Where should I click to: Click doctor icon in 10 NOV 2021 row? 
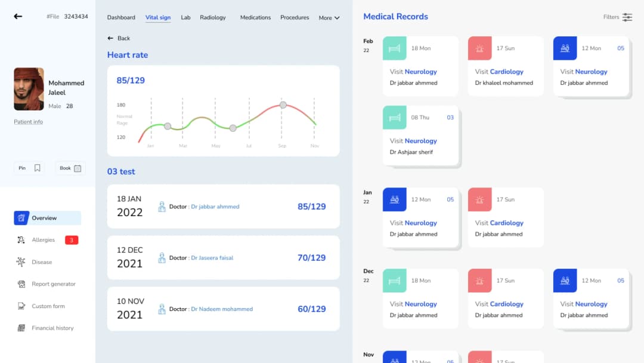tap(162, 309)
